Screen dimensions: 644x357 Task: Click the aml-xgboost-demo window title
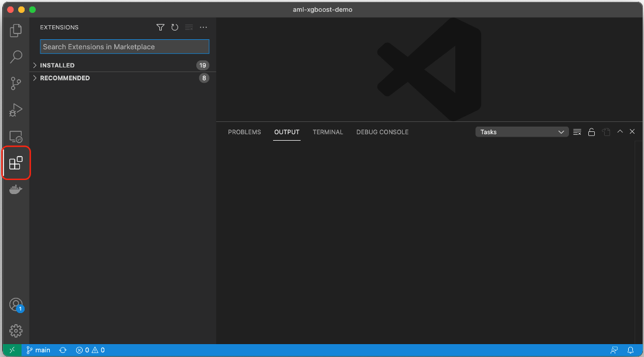pyautogui.click(x=322, y=9)
